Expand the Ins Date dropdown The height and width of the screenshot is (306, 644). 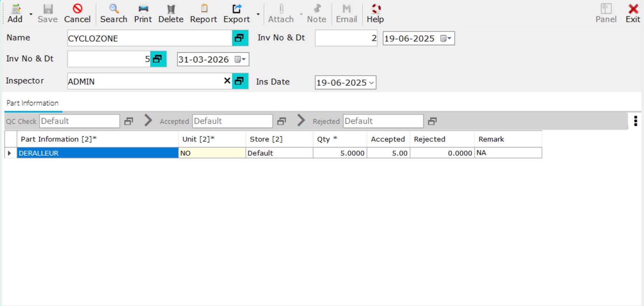(372, 83)
